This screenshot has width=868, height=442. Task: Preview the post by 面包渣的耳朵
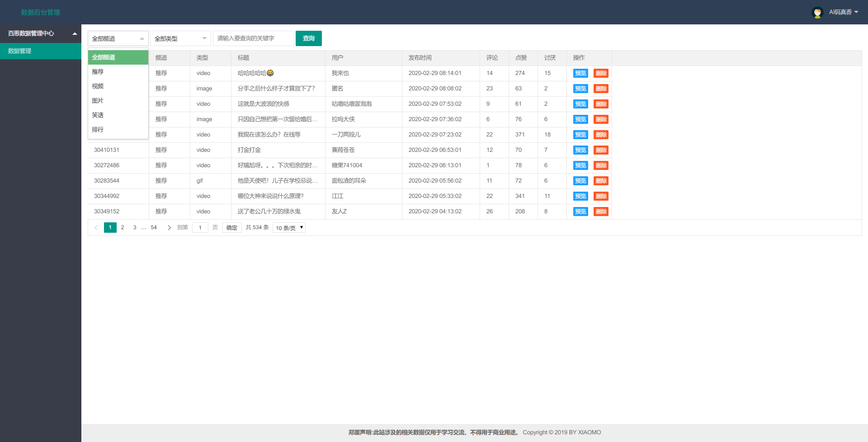580,181
